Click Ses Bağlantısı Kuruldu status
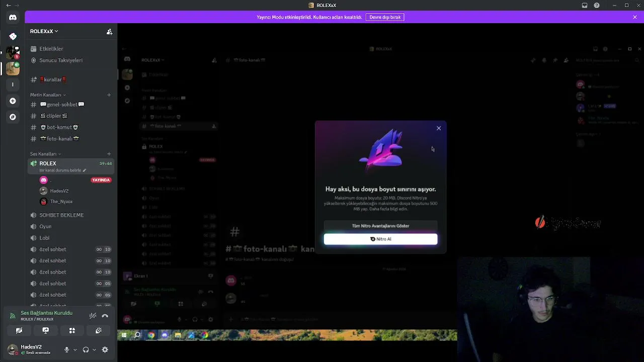Viewport: 644px width, 362px height. (46, 313)
